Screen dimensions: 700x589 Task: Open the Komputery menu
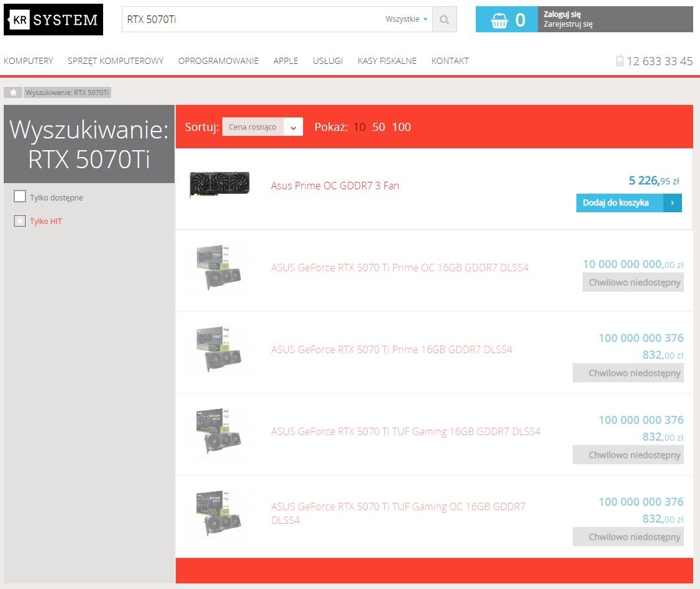pos(29,61)
